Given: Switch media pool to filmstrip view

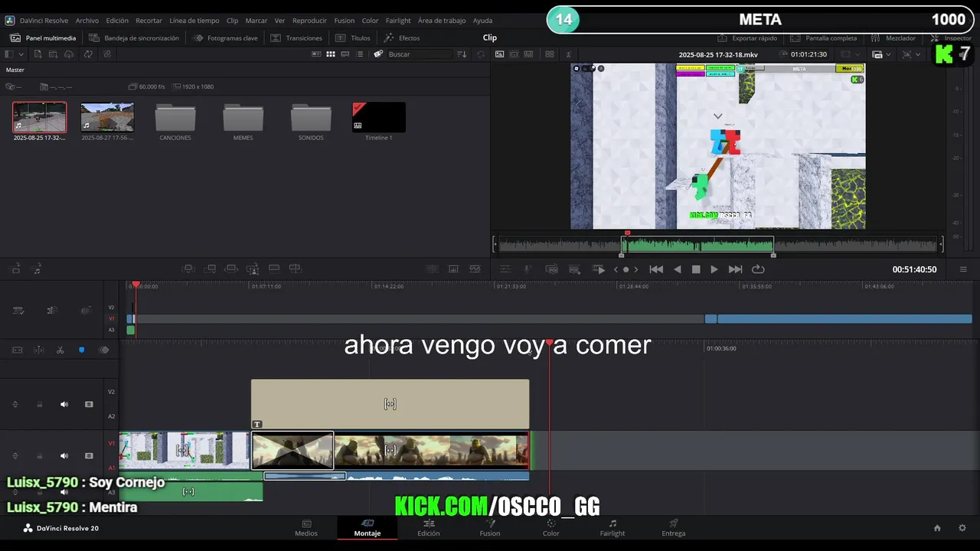Looking at the screenshot, I should tap(345, 54).
